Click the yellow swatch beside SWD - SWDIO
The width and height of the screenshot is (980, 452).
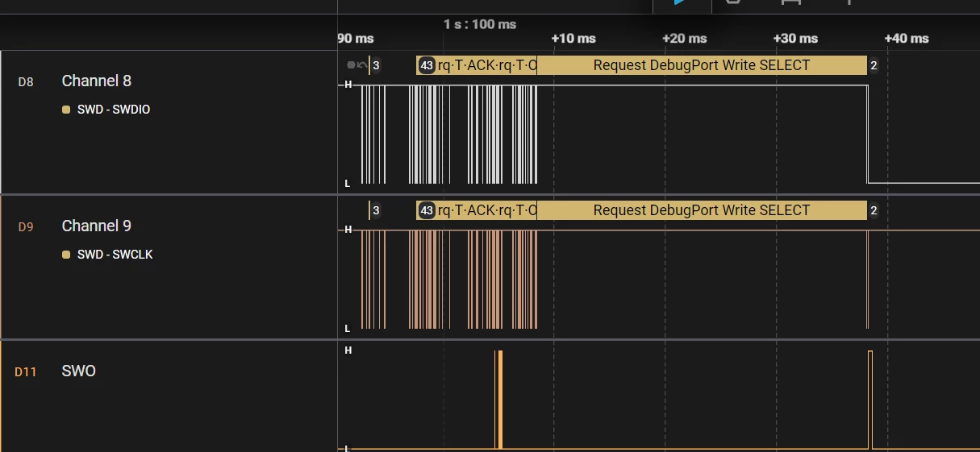click(66, 110)
